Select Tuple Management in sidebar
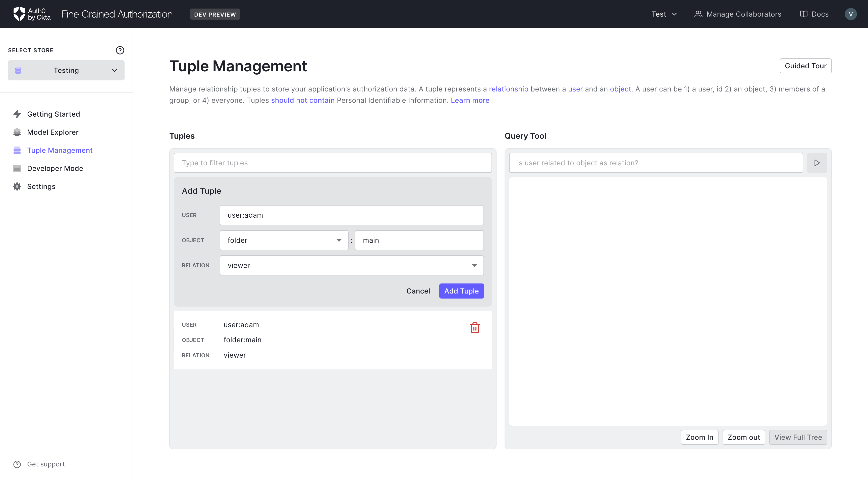Viewport: 868px width, 484px height. [x=60, y=150]
